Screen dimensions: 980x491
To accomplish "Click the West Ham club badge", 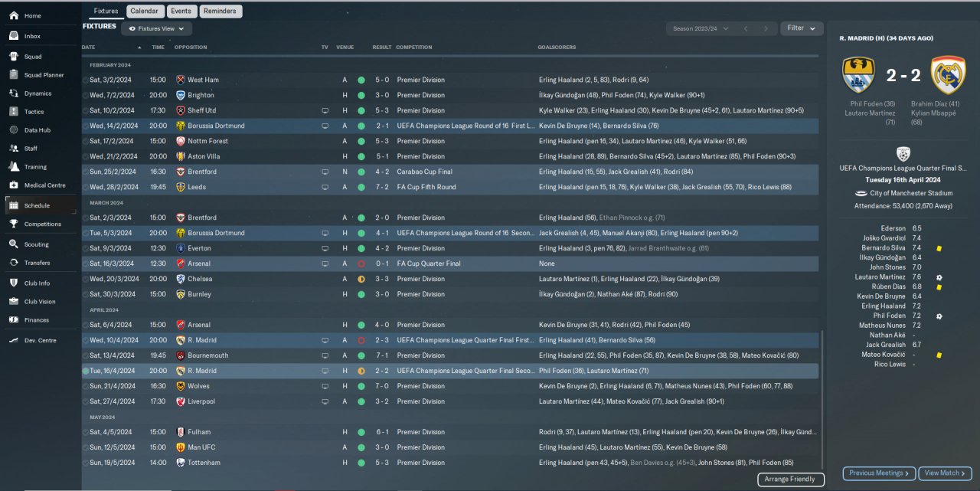I will [181, 80].
